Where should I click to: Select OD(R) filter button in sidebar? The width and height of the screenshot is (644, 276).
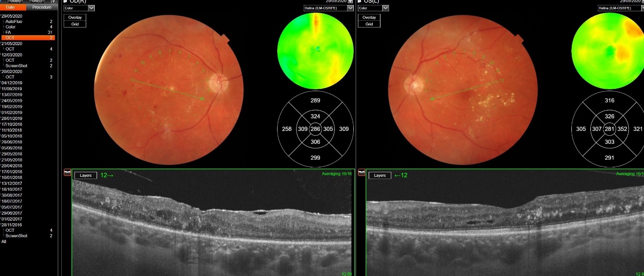(x=16, y=1)
